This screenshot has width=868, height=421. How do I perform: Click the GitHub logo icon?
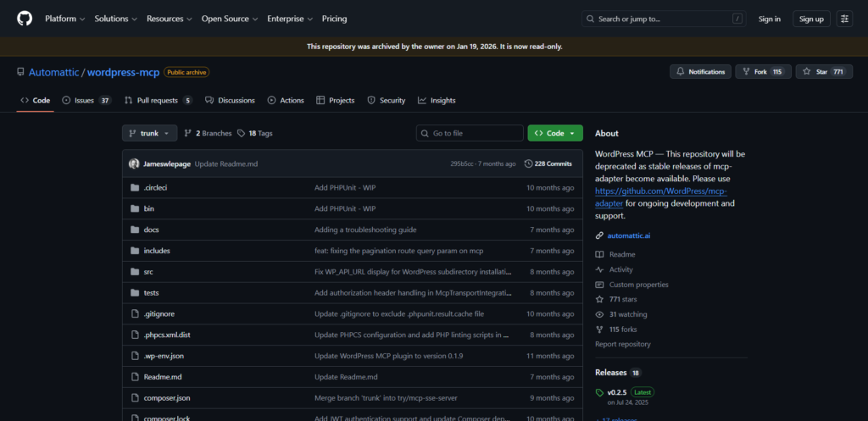[x=25, y=19]
